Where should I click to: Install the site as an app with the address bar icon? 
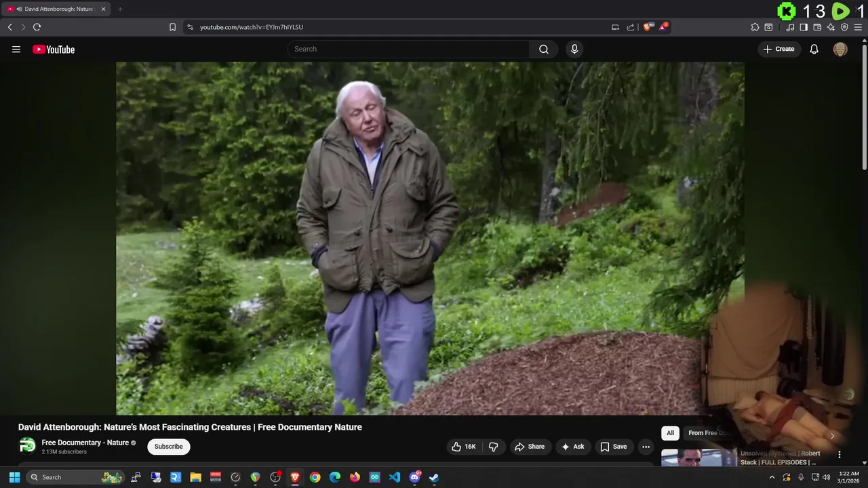pos(615,27)
